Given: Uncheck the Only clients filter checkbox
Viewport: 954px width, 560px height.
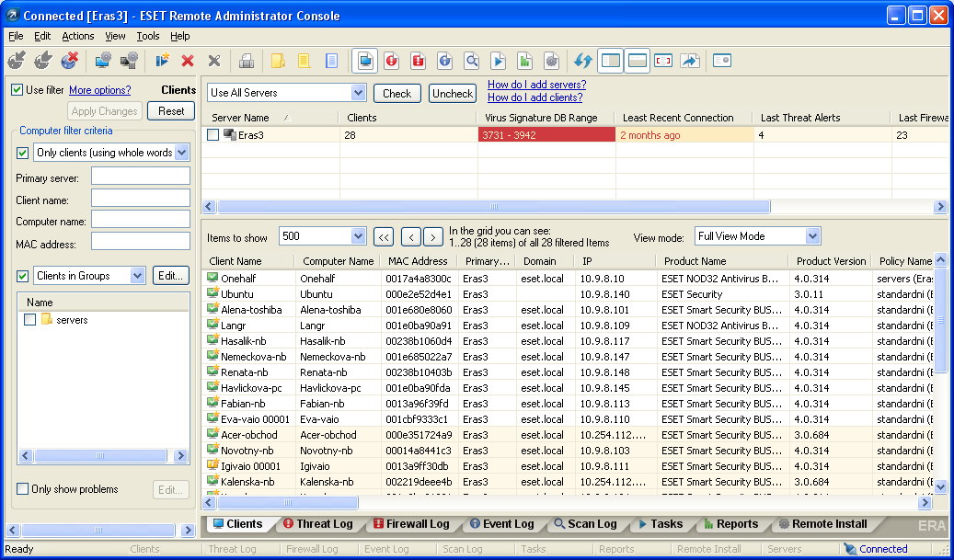Looking at the screenshot, I should tap(22, 153).
